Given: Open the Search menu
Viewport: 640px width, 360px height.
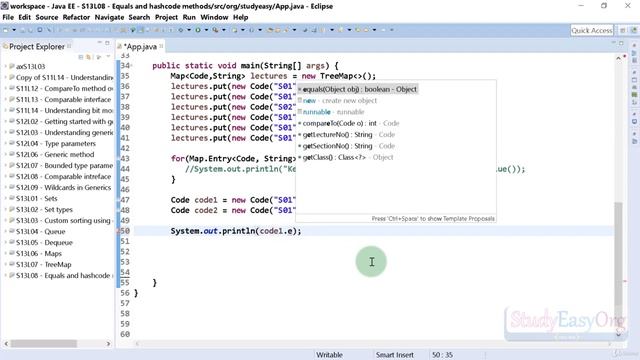Looking at the screenshot, I should (x=139, y=17).
